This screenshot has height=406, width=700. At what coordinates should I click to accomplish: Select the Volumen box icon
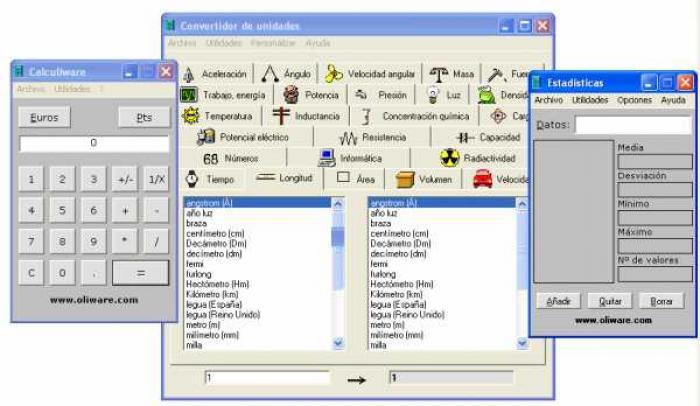(x=405, y=180)
